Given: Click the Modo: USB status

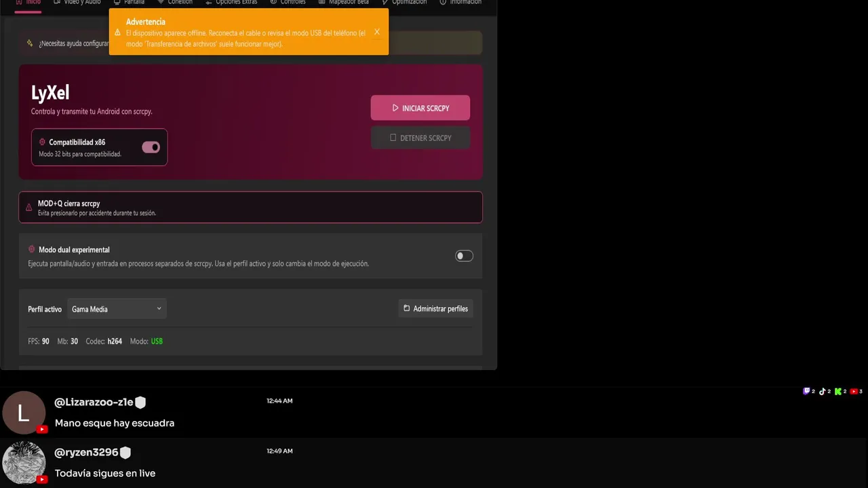Looking at the screenshot, I should pos(146,342).
